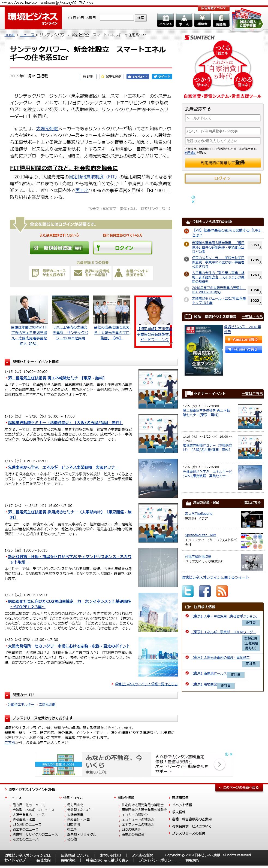Click the search keyword input field
The width and height of the screenshot is (268, 868).
coord(117,18)
